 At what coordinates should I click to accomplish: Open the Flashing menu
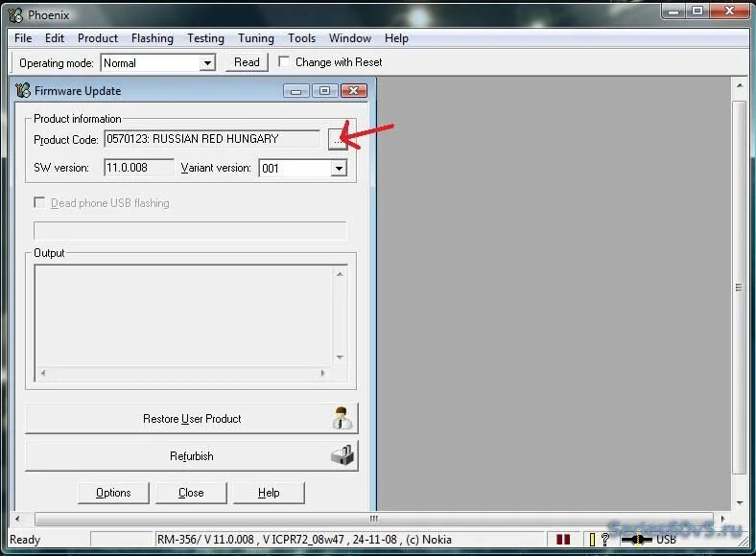[x=153, y=38]
